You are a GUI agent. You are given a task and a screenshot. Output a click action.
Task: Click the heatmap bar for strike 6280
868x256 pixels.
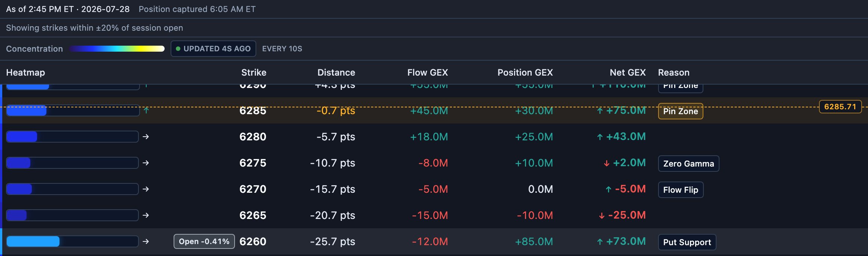coord(72,137)
